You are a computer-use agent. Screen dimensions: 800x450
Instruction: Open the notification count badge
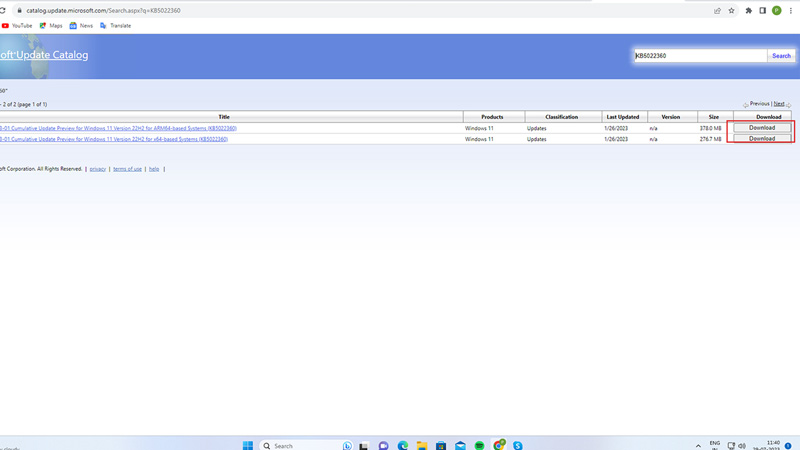point(788,445)
